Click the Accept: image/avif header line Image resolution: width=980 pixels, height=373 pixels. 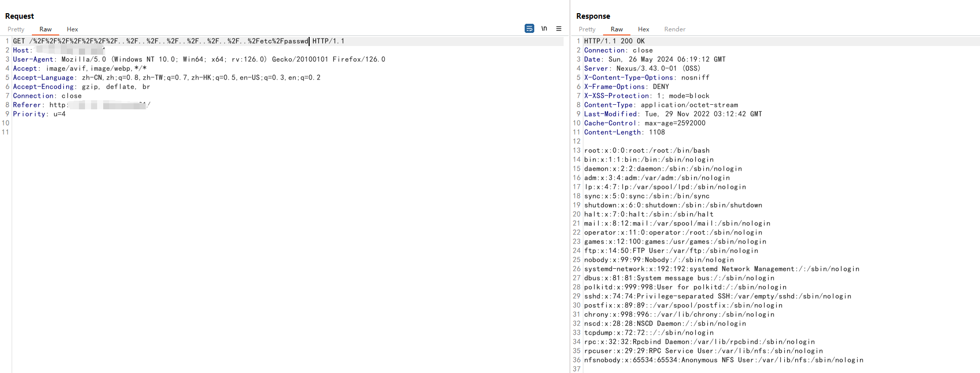pyautogui.click(x=80, y=68)
